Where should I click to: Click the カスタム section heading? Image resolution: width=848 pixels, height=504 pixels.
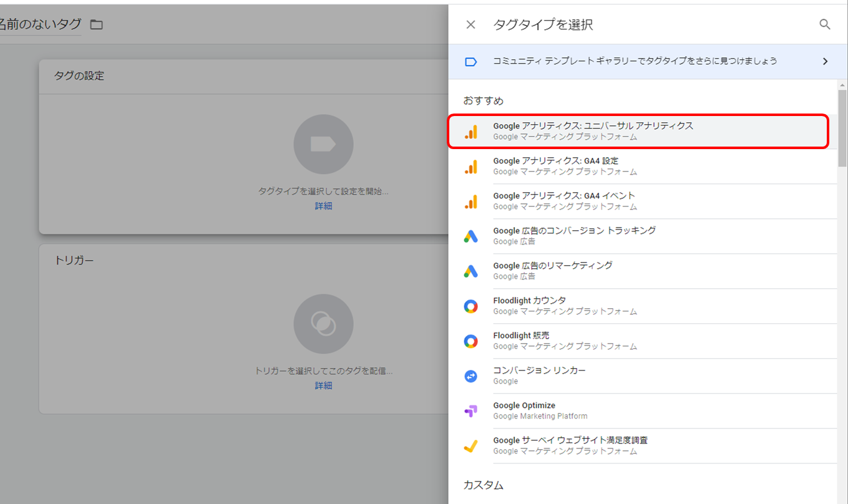click(x=483, y=485)
